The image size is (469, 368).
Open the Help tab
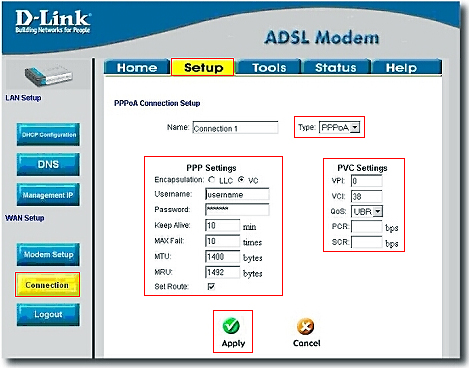pos(406,68)
